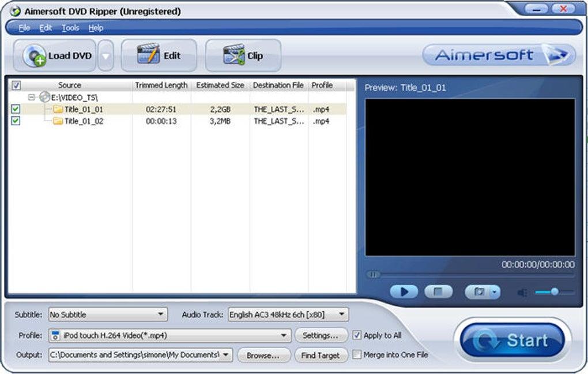Stop the preview playback
The width and height of the screenshot is (588, 374).
click(438, 292)
